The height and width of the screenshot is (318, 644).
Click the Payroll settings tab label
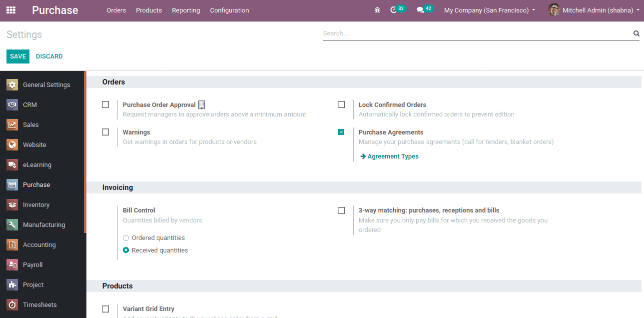pos(33,265)
